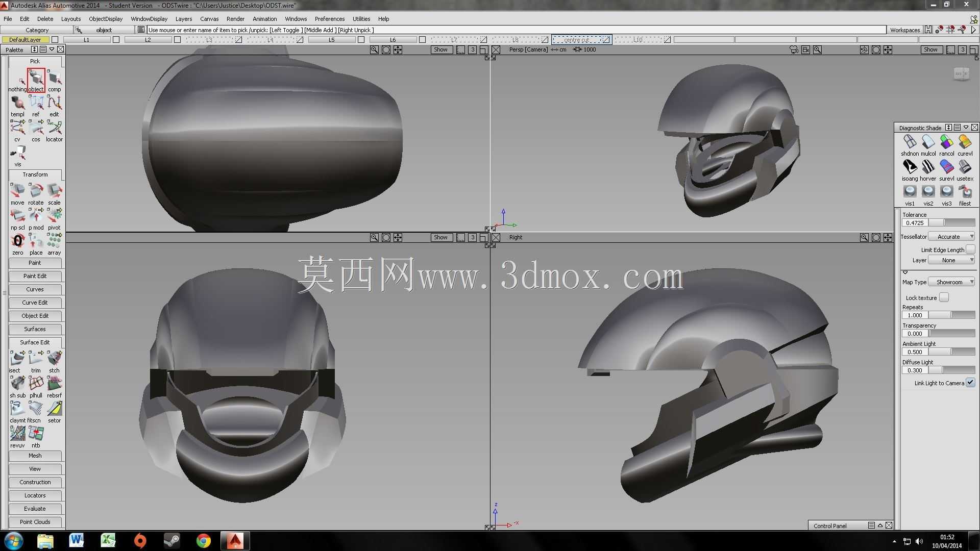Image resolution: width=980 pixels, height=551 pixels.
Task: Activate the isect surface tool
Action: pos(17,362)
